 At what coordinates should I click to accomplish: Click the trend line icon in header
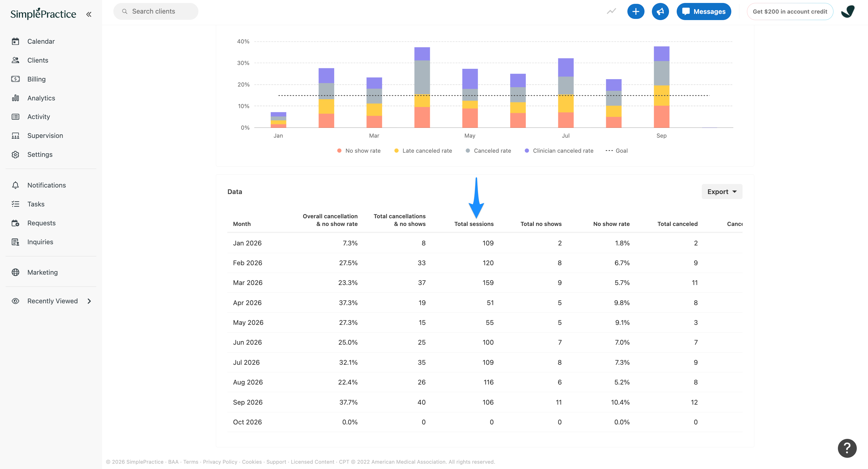(x=611, y=12)
